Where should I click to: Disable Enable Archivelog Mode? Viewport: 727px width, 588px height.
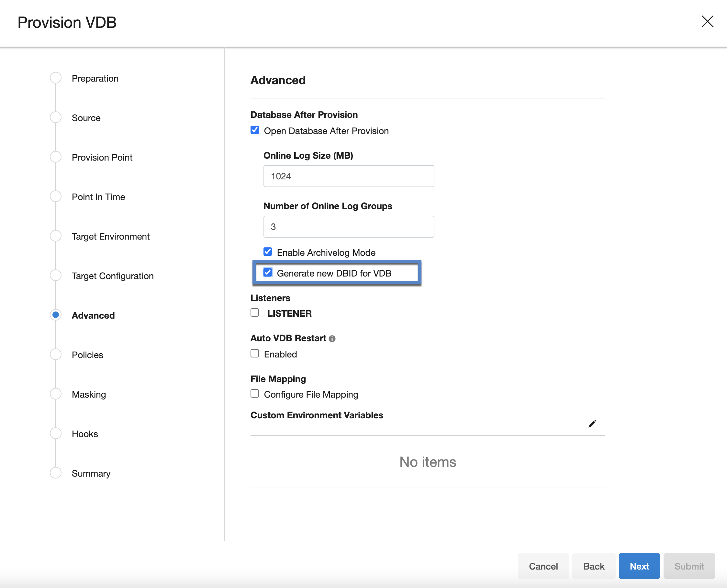point(267,251)
